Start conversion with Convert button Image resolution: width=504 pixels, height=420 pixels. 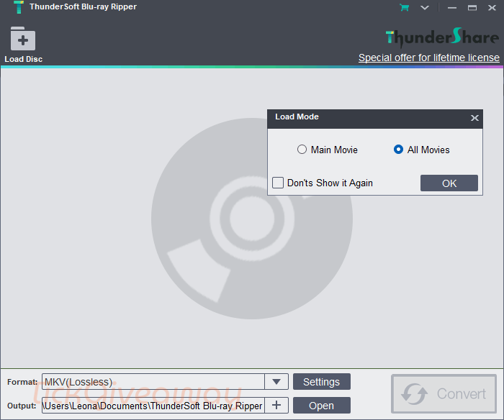point(444,393)
